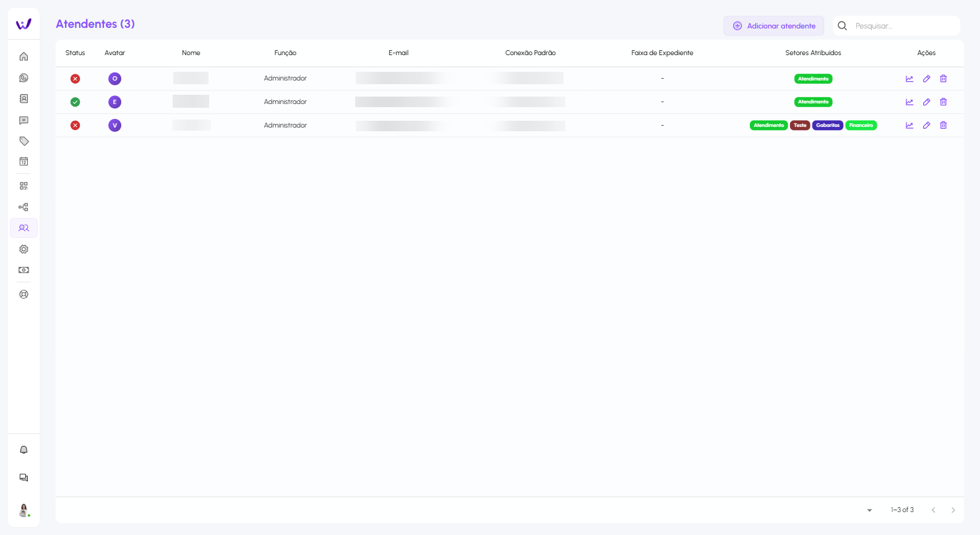Click the Gabaritos sector tag

point(827,126)
